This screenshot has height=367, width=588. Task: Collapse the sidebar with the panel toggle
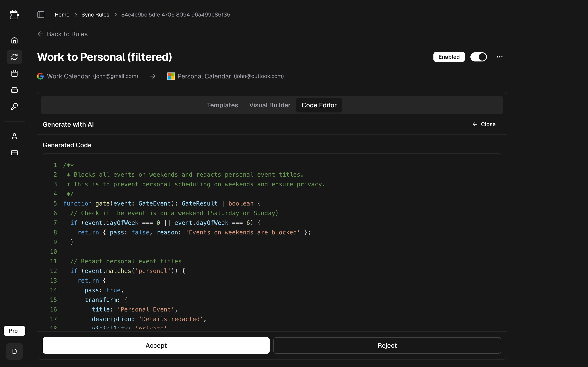(41, 14)
